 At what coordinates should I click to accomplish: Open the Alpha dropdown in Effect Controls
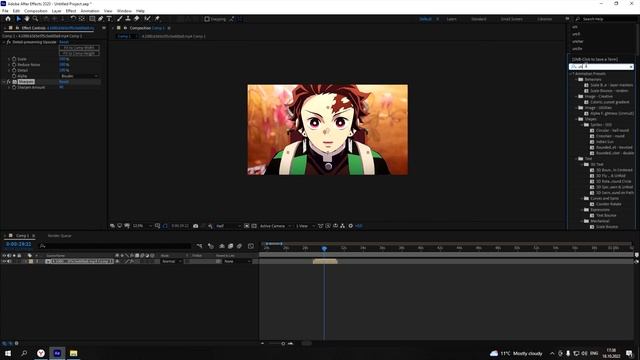coord(79,76)
